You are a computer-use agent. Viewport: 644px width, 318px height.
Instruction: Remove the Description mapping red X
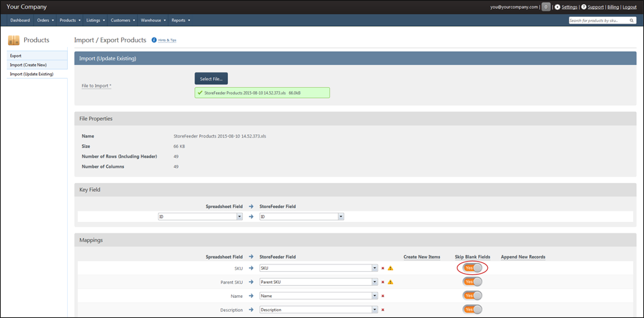(x=383, y=310)
